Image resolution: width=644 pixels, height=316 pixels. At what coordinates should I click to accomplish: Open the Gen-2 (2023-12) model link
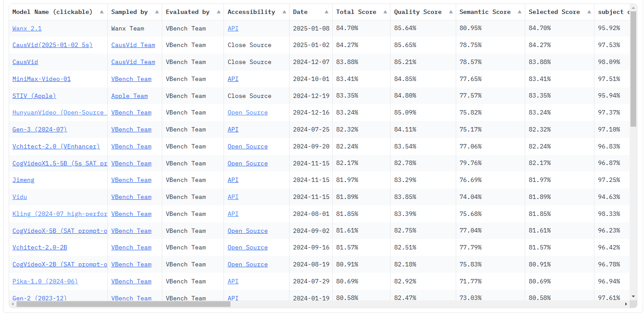tap(40, 298)
